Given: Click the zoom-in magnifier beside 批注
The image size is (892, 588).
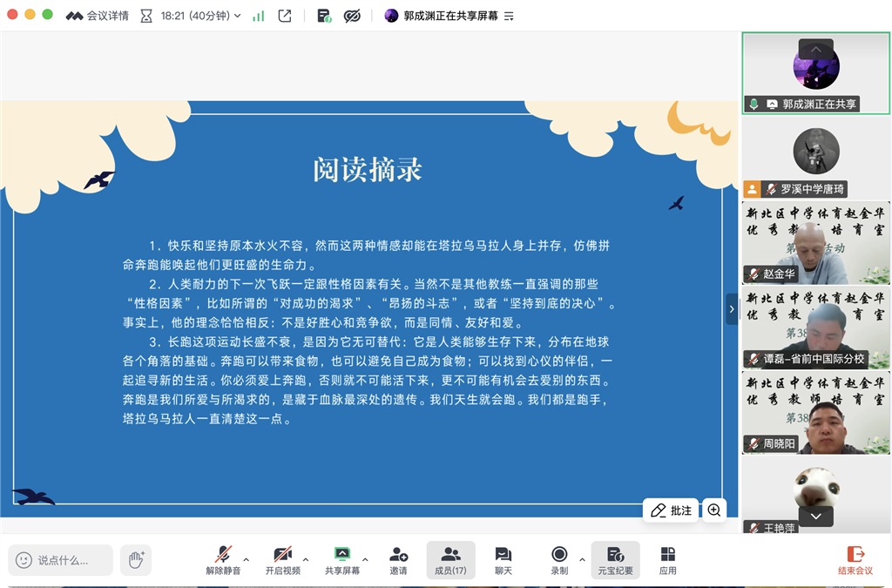Looking at the screenshot, I should 714,510.
